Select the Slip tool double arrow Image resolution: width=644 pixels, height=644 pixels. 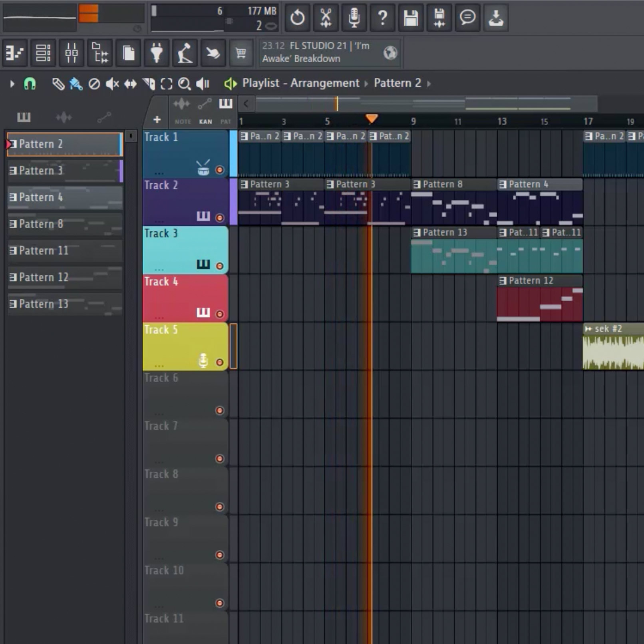point(130,84)
